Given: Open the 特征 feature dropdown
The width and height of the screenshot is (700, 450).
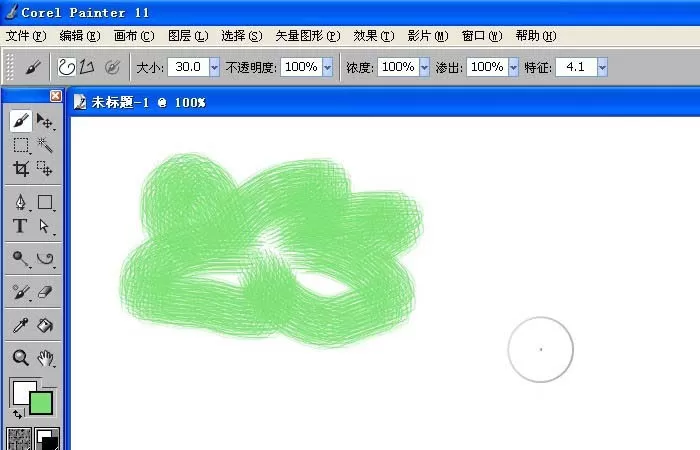Looking at the screenshot, I should 602,67.
